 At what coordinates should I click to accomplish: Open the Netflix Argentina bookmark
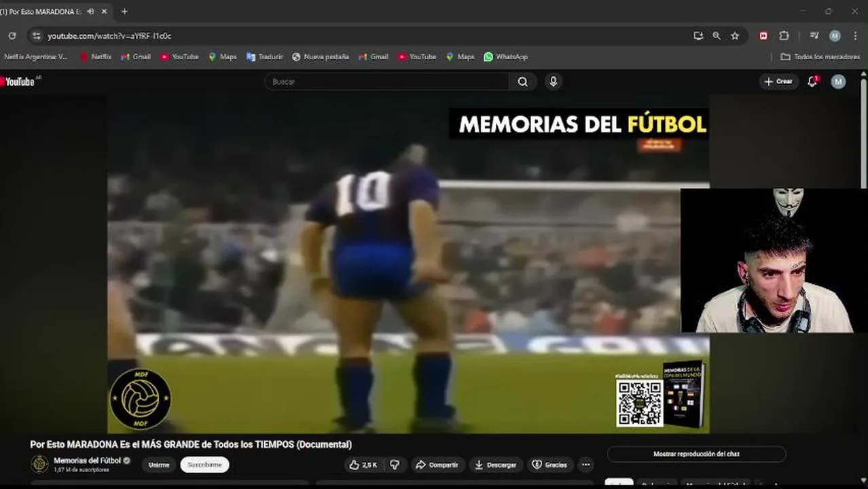[x=36, y=57]
